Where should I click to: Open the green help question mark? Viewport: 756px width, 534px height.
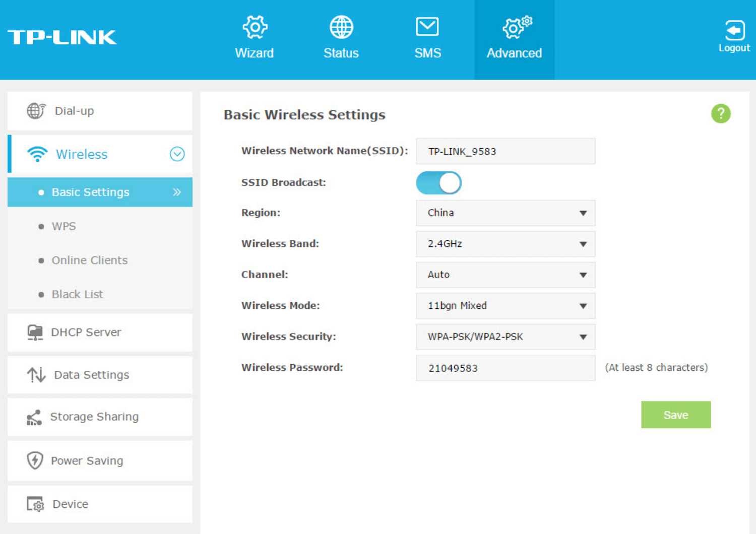click(x=721, y=114)
